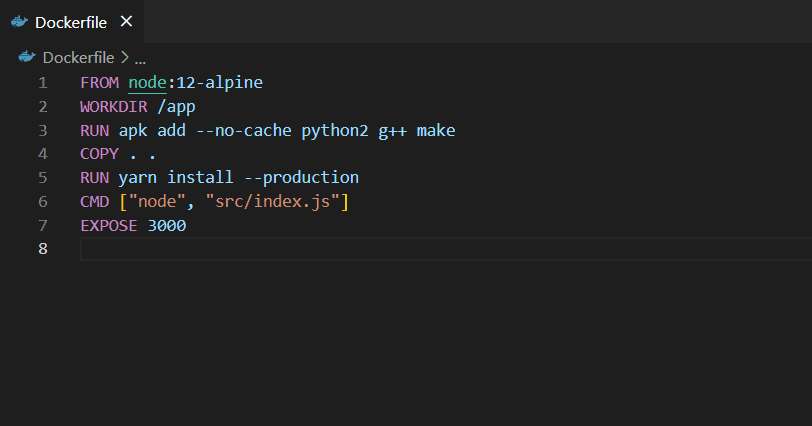Viewport: 812px width, 426px height.
Task: Click the Docker whale icon in tab
Action: (x=19, y=22)
